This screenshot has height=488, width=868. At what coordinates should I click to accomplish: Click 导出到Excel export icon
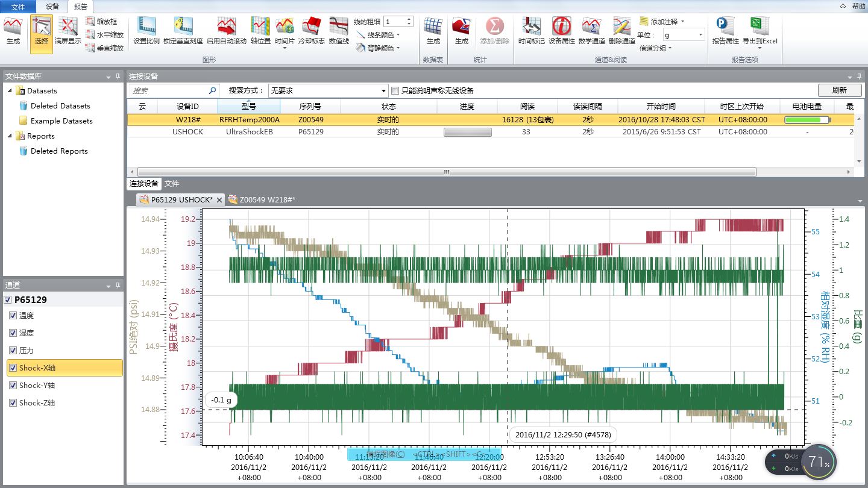point(759,27)
